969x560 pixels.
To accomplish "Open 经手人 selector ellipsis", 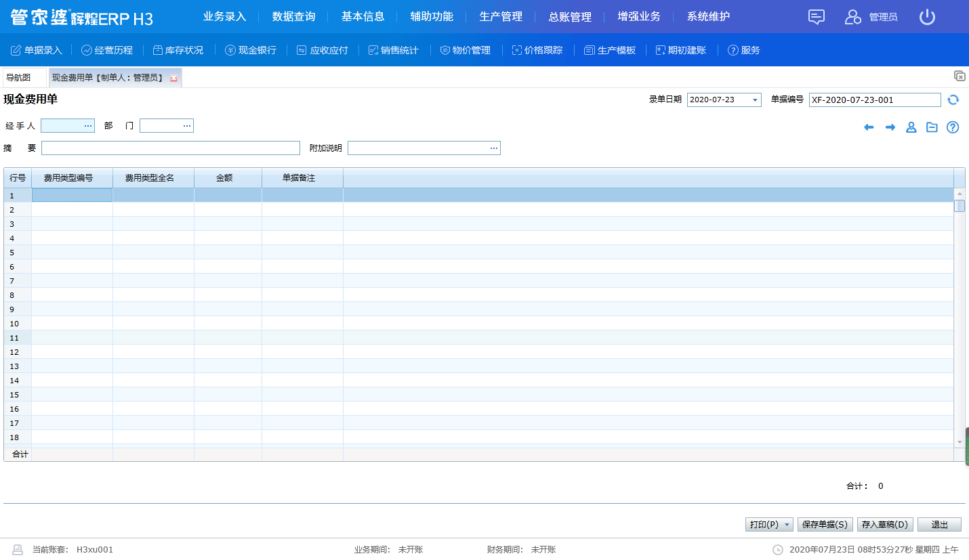I will pos(88,126).
